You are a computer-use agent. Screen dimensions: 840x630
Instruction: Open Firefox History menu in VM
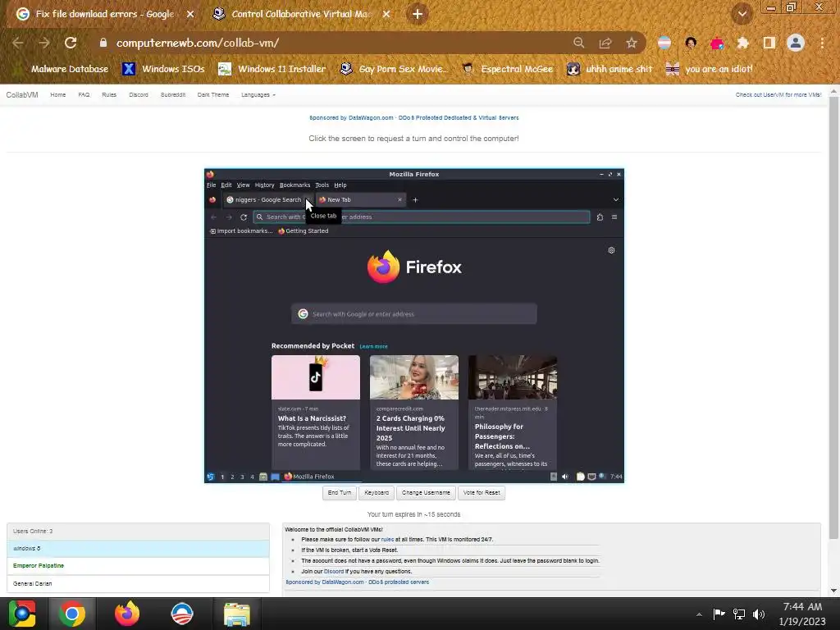[x=265, y=185]
